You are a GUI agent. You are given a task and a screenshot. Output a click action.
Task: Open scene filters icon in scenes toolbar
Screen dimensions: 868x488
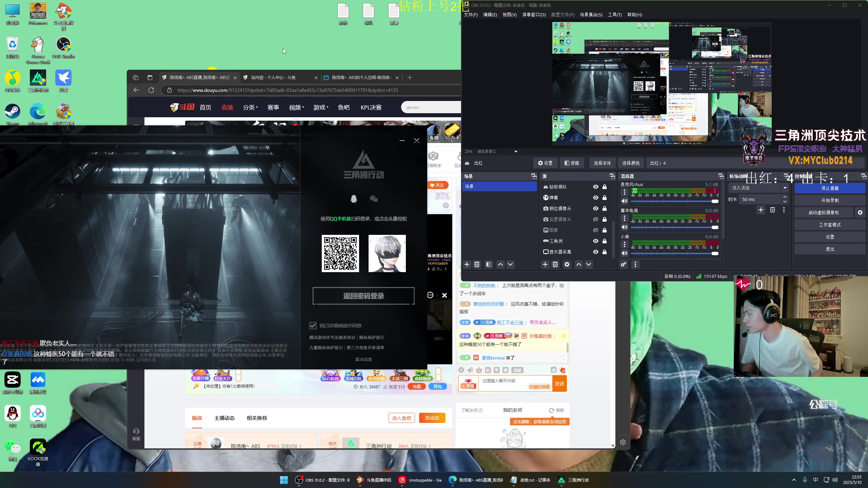[489, 264]
